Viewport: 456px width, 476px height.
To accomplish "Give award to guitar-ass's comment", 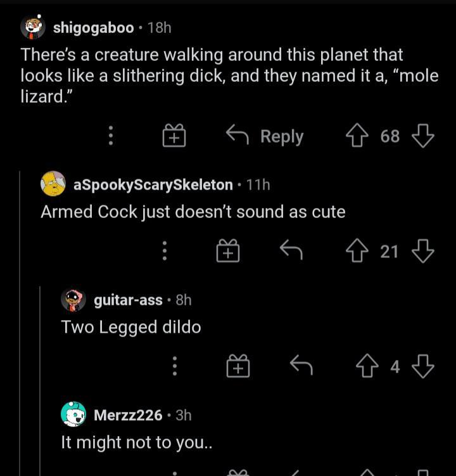I will pyautogui.click(x=238, y=366).
